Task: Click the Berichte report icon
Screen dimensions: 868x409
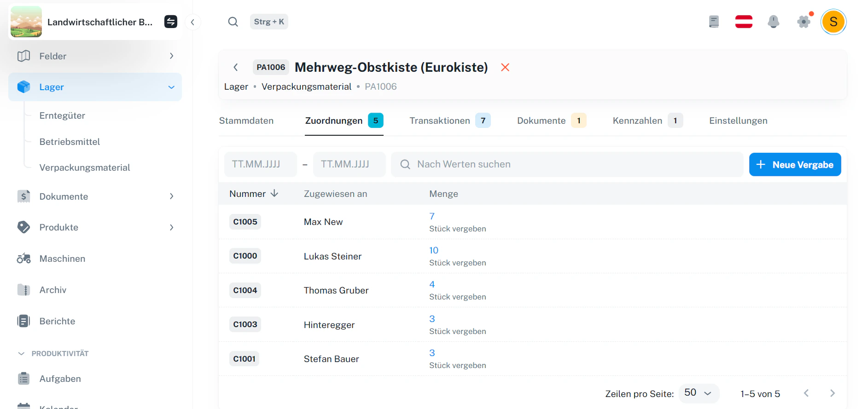Action: pyautogui.click(x=23, y=321)
